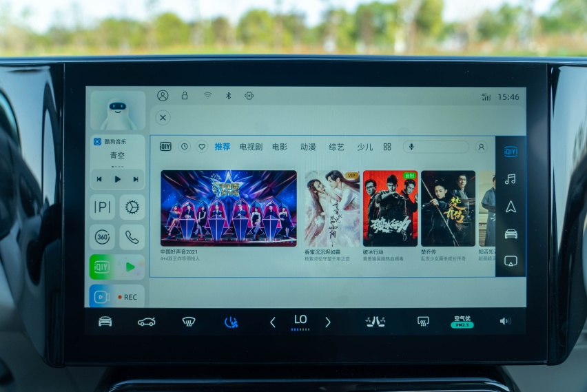Close the iQIYI video panel

tap(163, 118)
